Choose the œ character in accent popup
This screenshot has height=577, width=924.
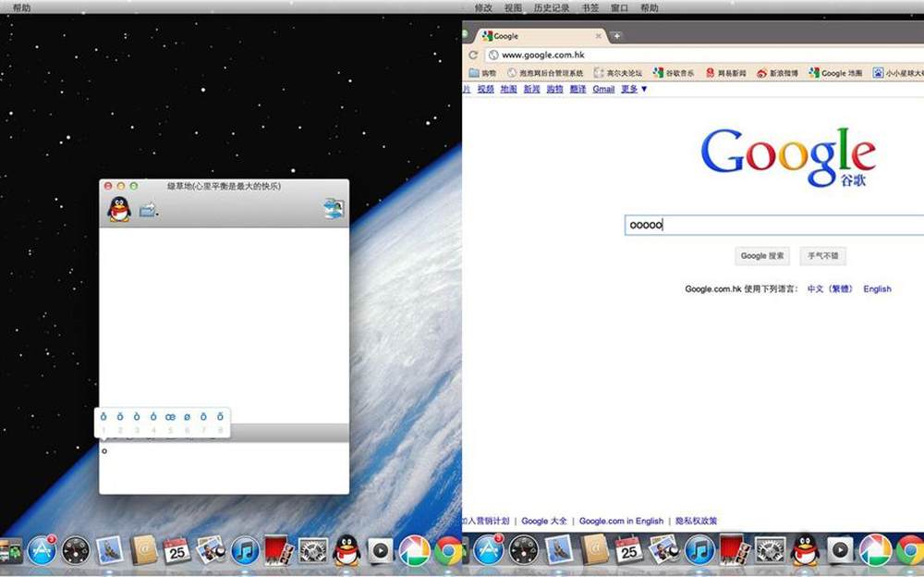[170, 416]
